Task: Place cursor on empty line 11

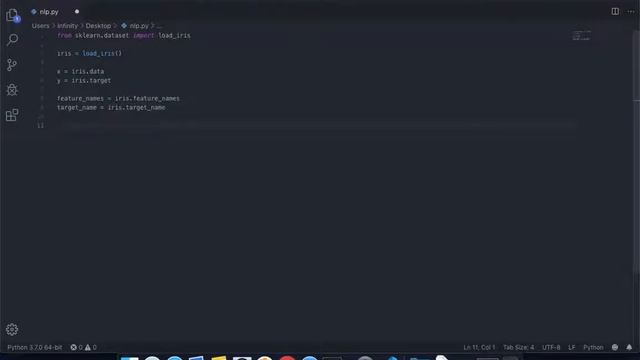Action: pyautogui.click(x=316, y=125)
